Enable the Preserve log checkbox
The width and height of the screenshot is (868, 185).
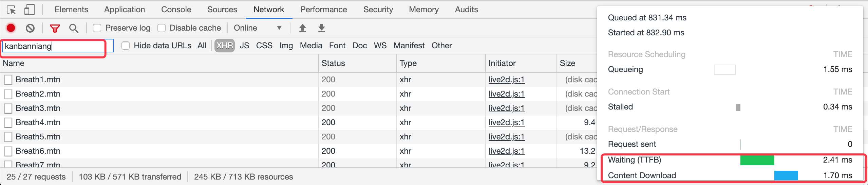click(x=97, y=28)
